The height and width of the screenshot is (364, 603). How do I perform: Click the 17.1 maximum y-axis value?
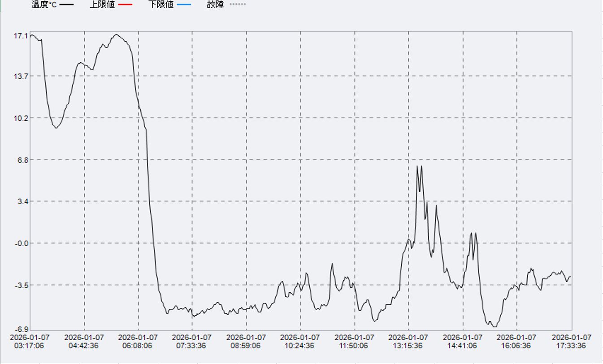tap(21, 35)
